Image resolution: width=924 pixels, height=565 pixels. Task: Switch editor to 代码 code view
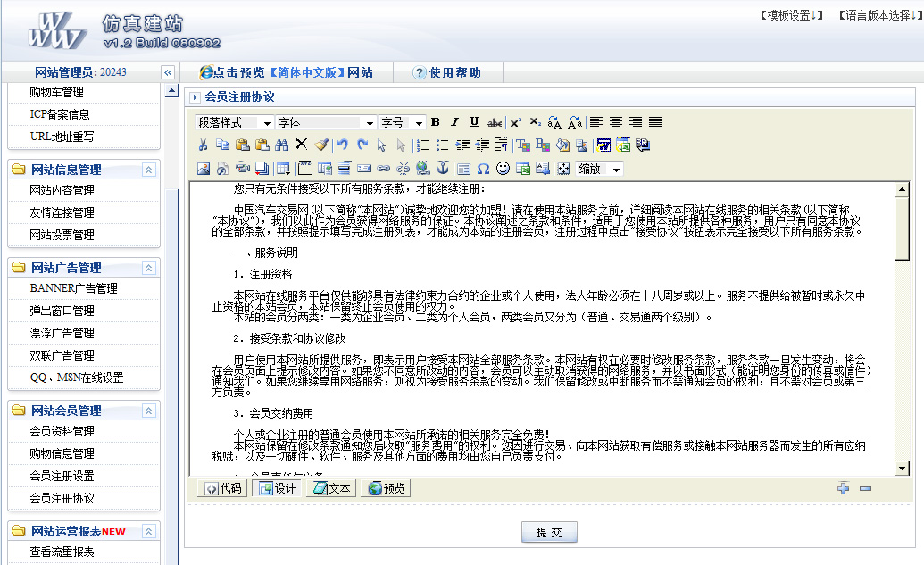click(x=223, y=488)
